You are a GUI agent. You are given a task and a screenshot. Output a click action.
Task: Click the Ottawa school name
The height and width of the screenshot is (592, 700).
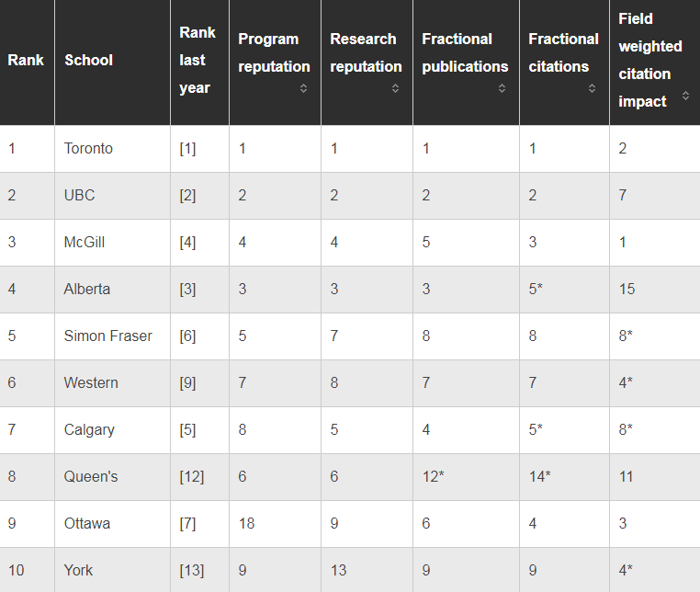tap(87, 523)
